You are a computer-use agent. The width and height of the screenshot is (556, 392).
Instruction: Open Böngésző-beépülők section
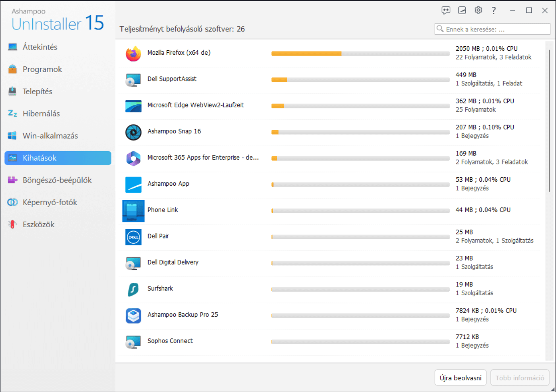58,180
